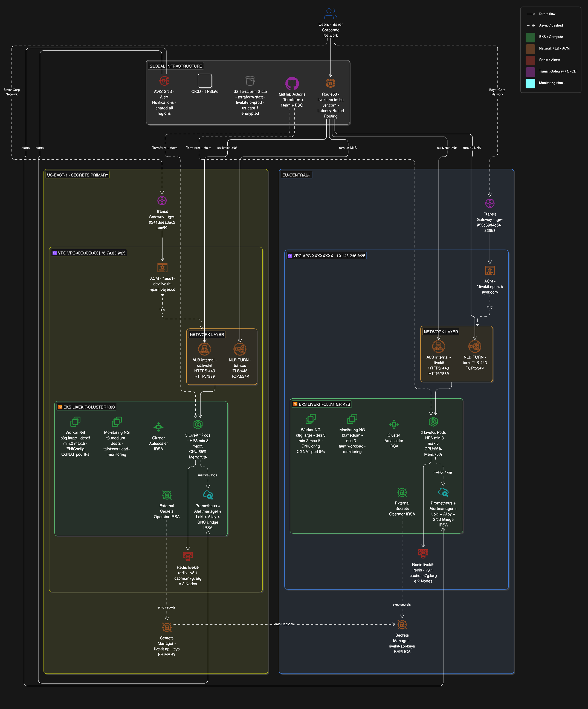The width and height of the screenshot is (588, 709).
Task: Click the US sync secrets edge label
Action: [166, 607]
